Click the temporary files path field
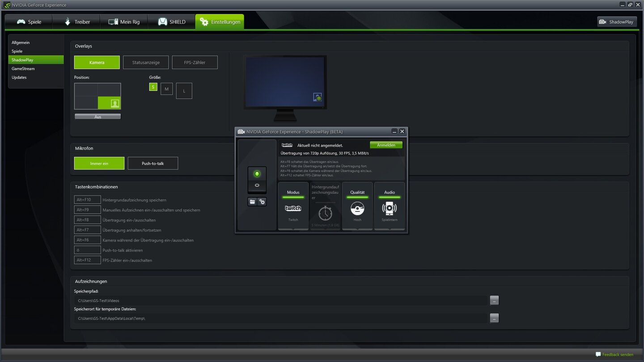The width and height of the screenshot is (644, 362). pyautogui.click(x=281, y=318)
